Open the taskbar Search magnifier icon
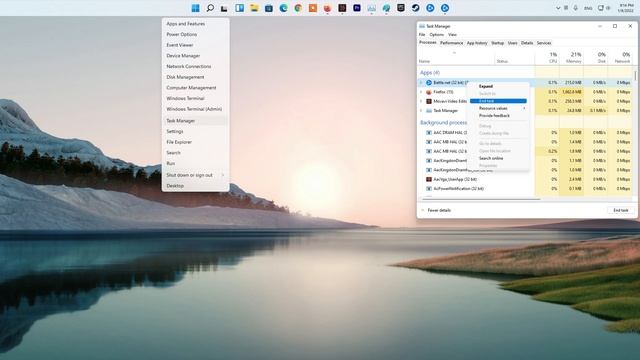Image resolution: width=640 pixels, height=360 pixels. click(210, 8)
